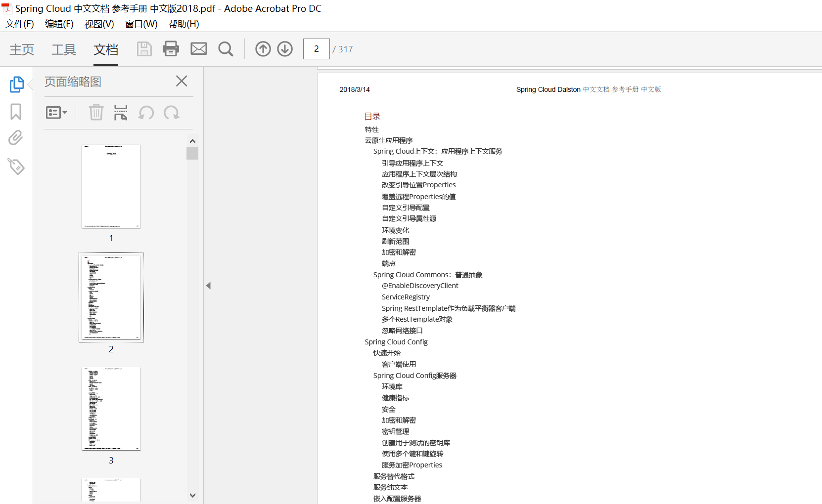Click Spring Cloud Commons：普通抽象 entry
822x504 pixels.
428,275
